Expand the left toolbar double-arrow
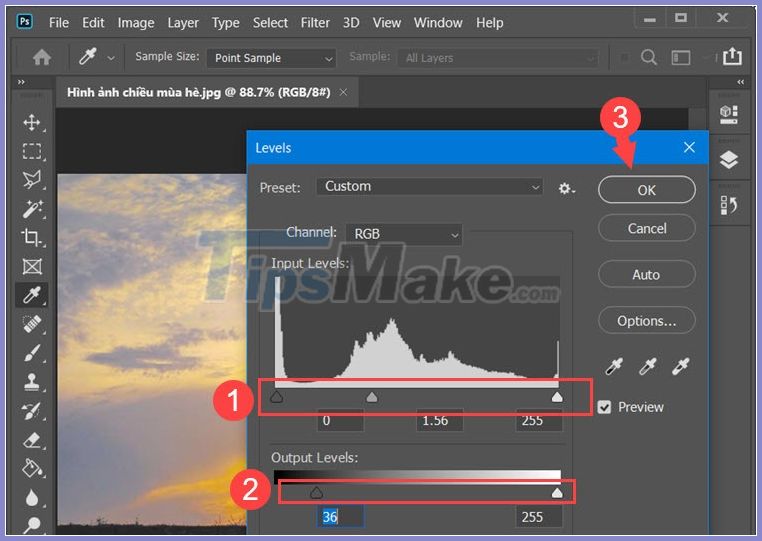The height and width of the screenshot is (541, 762). [x=21, y=82]
